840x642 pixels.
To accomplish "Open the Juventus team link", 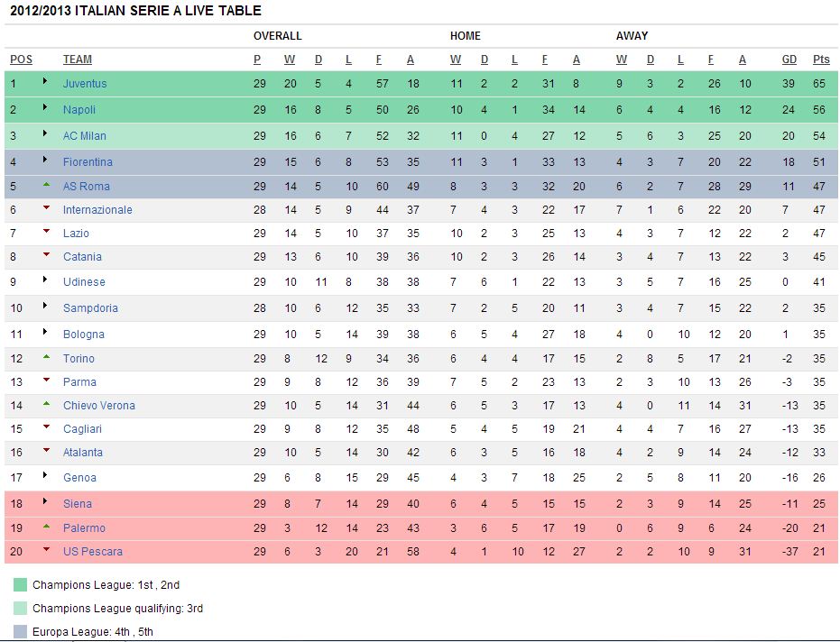I will (x=85, y=84).
